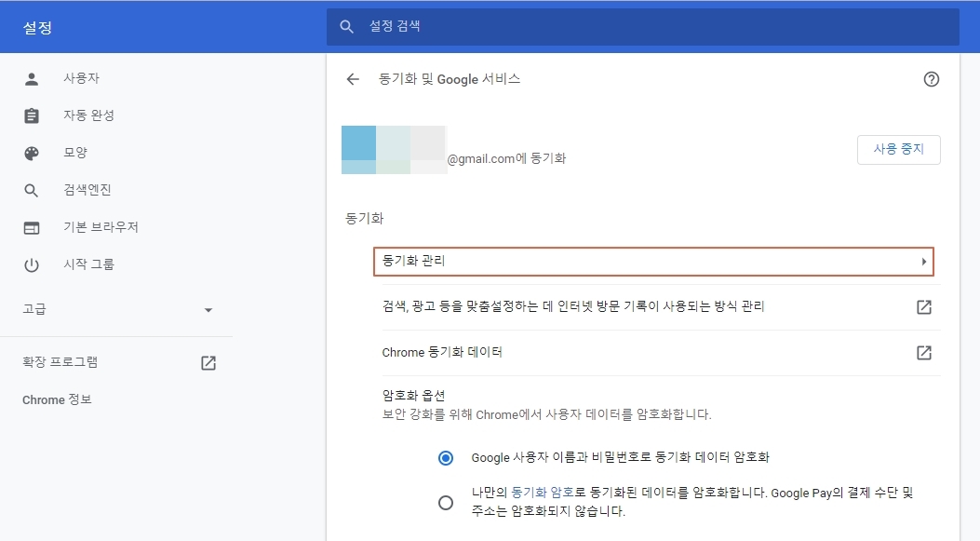Click the 동기화 및 Google 서비스 page title
980x541 pixels.
coord(450,79)
